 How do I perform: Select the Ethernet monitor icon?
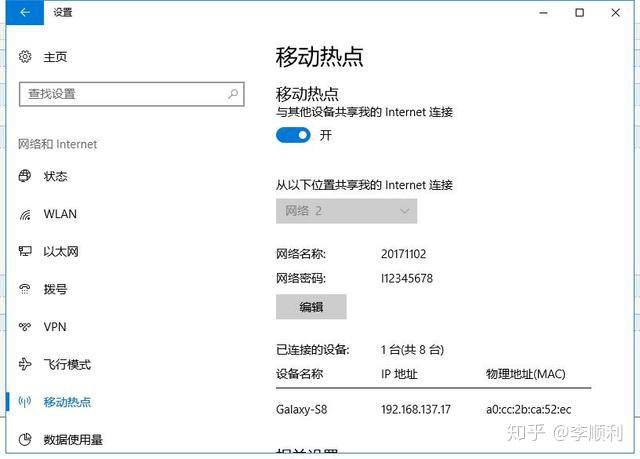(25, 251)
